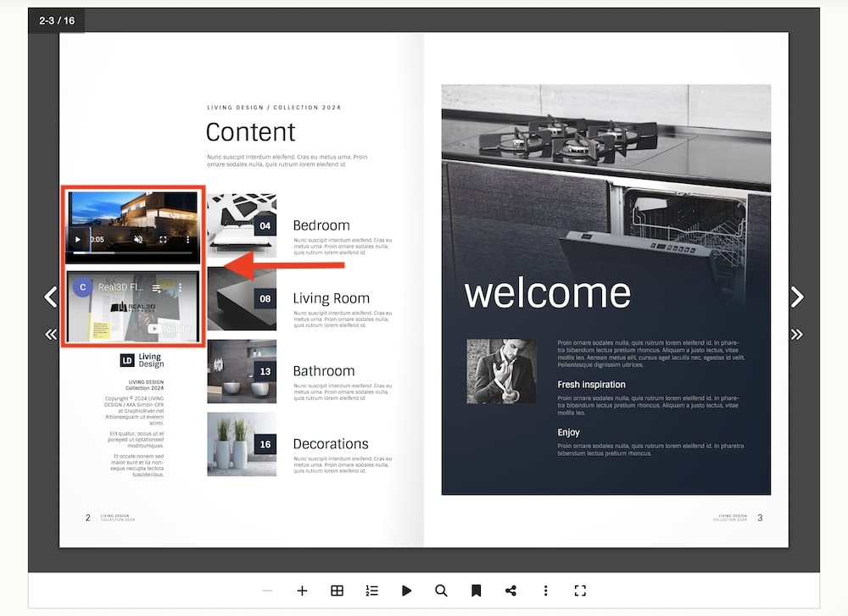Screen dimensions: 848x616
Task: Open search in the flipbook toolbar
Action: (441, 591)
